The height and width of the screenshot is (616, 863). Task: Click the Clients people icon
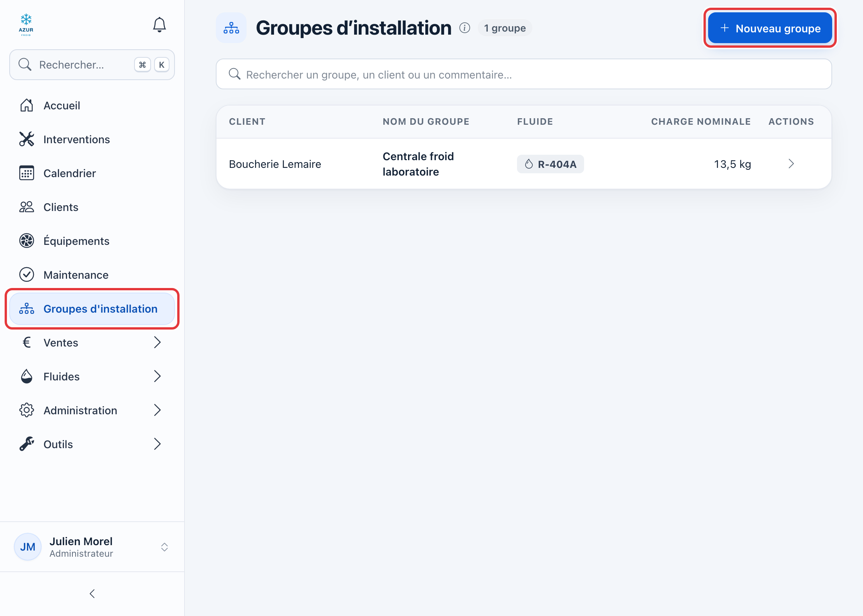pos(27,207)
